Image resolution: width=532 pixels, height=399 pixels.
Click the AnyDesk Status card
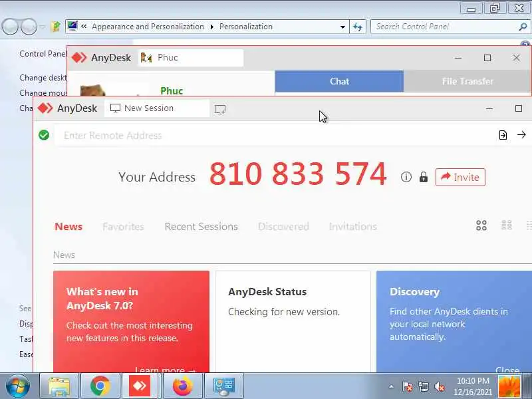pyautogui.click(x=293, y=322)
